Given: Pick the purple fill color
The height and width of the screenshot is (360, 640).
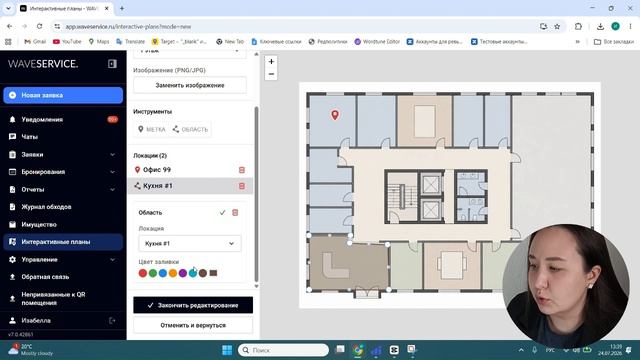Looking at the screenshot, I should coord(183,273).
